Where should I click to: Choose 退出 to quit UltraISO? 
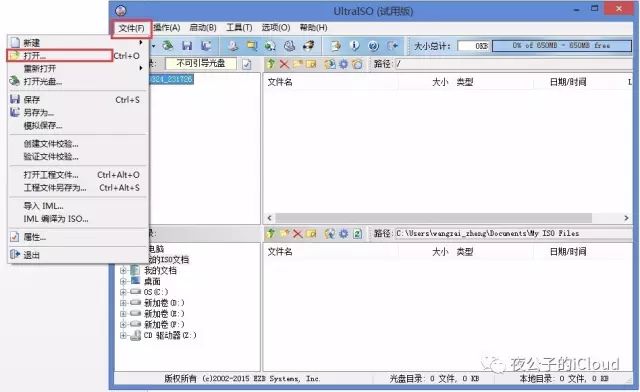point(77,255)
